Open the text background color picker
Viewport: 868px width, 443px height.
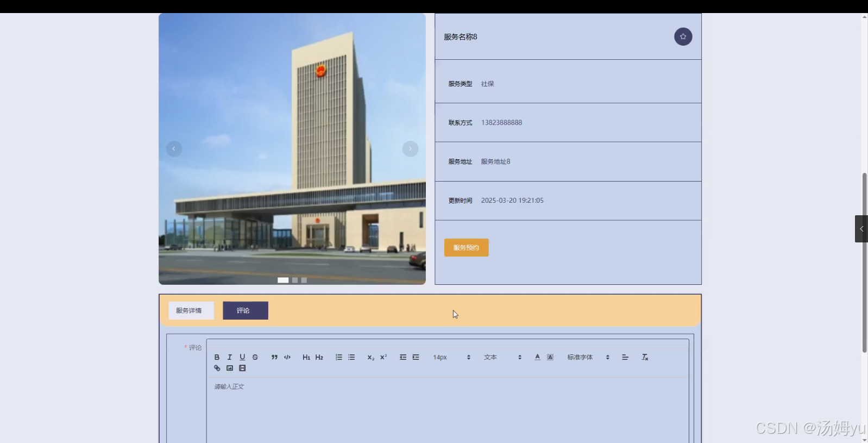pos(550,357)
